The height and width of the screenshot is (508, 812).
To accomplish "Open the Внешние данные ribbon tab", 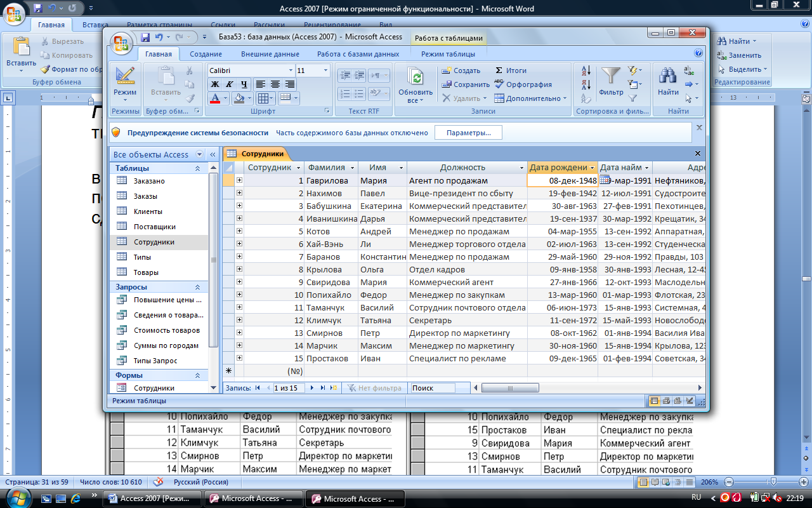I will coord(270,54).
